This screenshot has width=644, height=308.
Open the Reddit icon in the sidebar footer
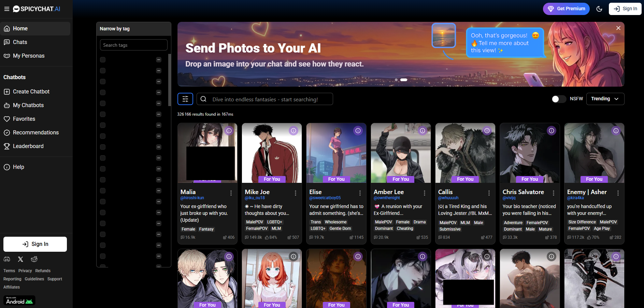(x=34, y=259)
